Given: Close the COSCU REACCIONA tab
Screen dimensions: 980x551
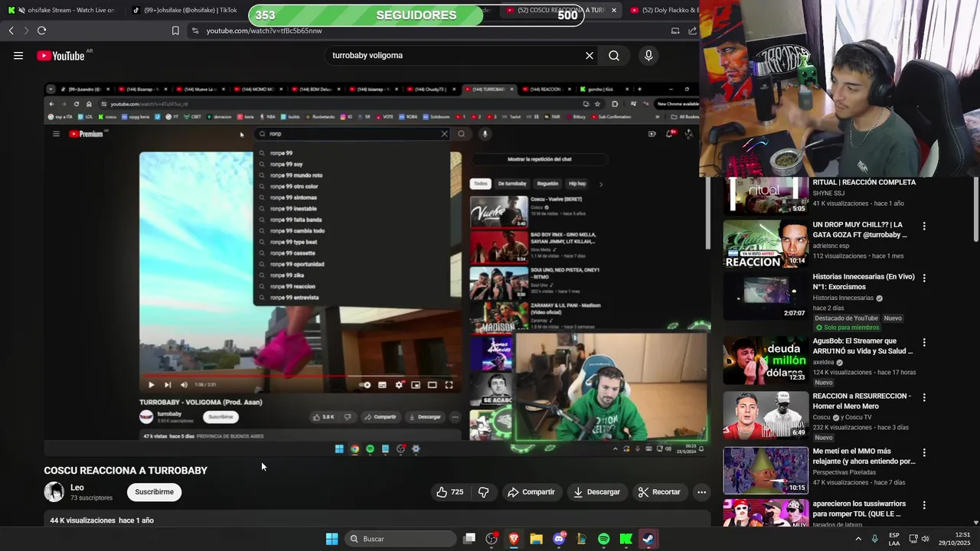Looking at the screenshot, I should point(613,10).
